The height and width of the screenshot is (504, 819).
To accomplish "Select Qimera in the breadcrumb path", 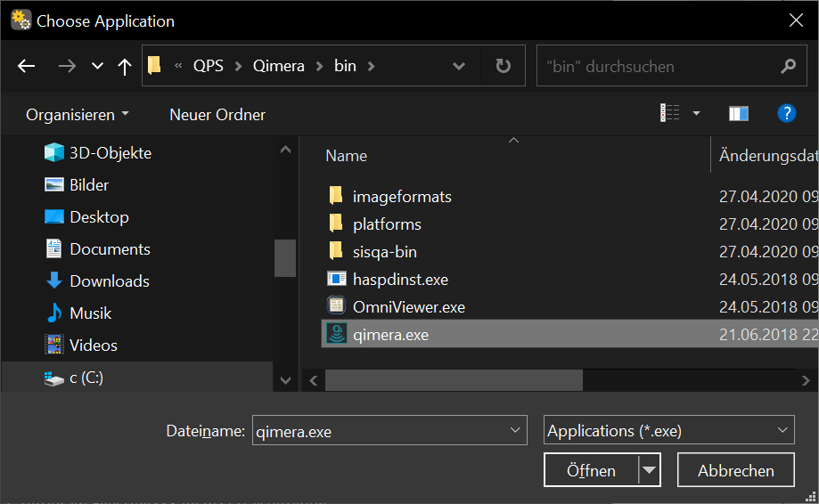I will pyautogui.click(x=278, y=66).
